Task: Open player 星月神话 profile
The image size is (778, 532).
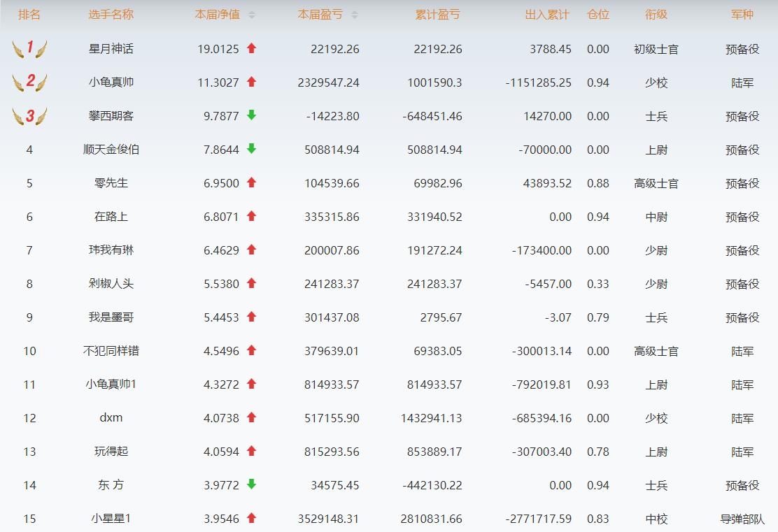Action: point(111,49)
